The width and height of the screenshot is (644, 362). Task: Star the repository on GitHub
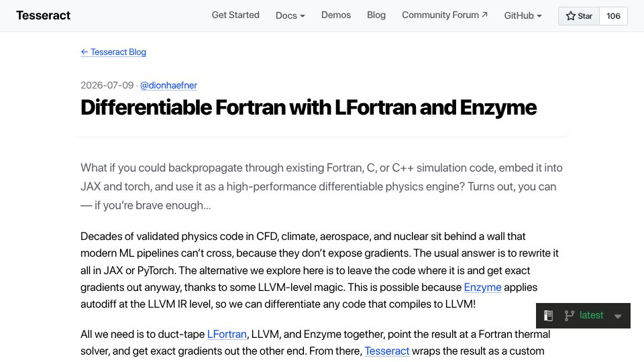(579, 16)
